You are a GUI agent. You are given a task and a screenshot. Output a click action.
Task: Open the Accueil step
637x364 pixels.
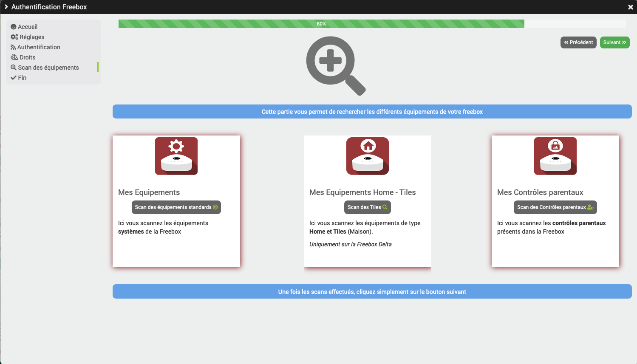28,27
